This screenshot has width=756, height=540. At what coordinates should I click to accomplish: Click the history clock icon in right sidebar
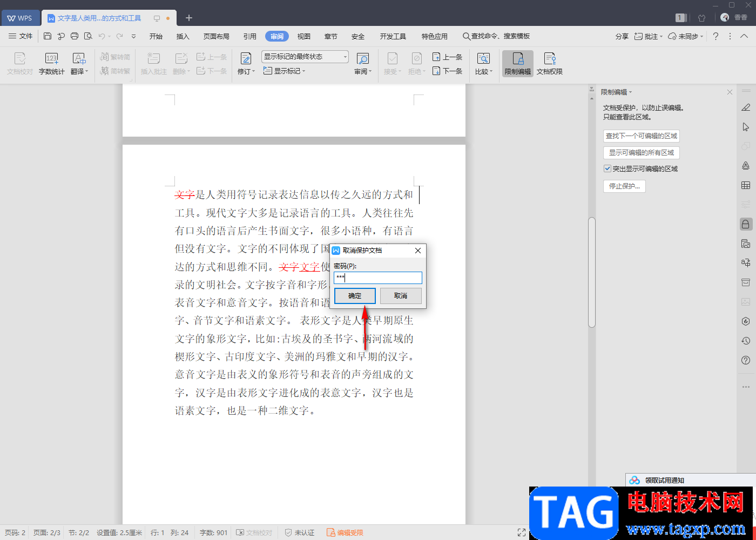(x=746, y=341)
